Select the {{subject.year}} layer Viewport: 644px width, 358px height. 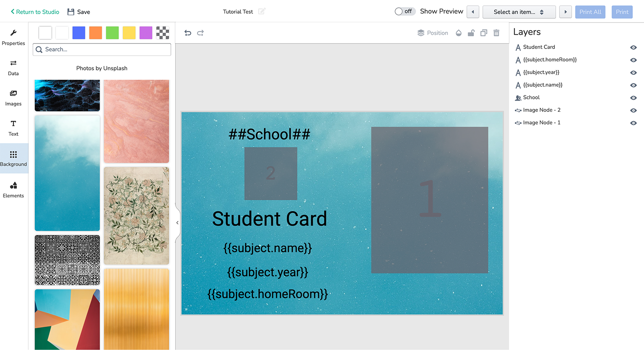point(541,72)
